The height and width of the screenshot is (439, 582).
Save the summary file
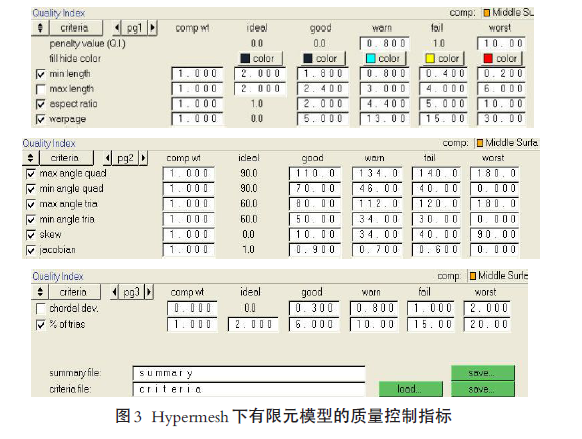(483, 373)
